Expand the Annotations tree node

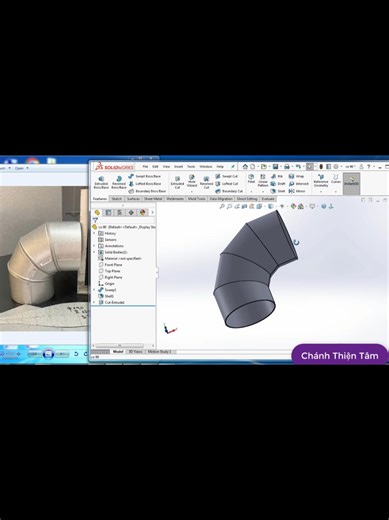(x=94, y=246)
